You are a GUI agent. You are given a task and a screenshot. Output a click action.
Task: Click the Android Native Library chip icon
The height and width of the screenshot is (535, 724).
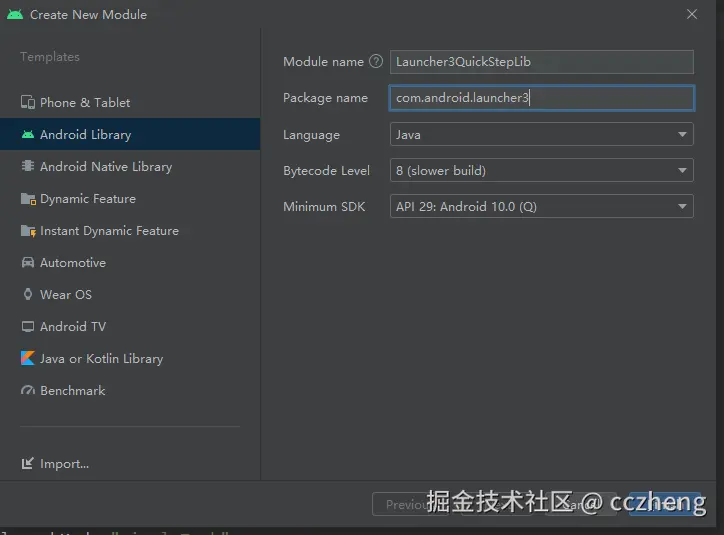point(28,166)
